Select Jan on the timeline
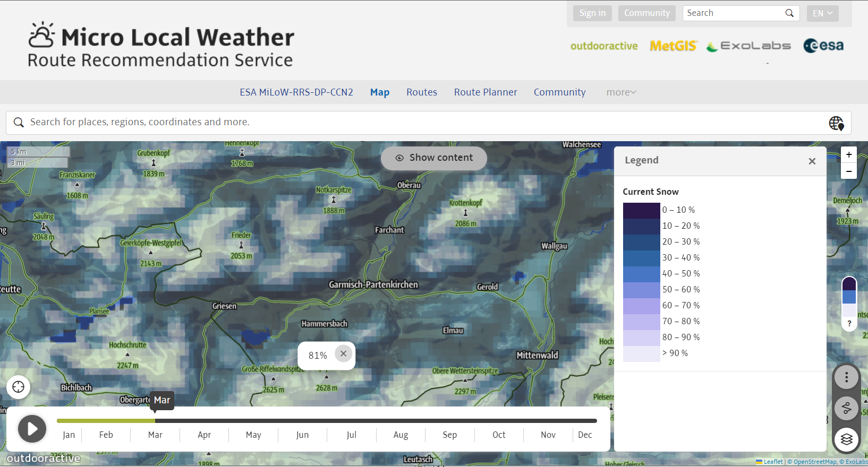The height and width of the screenshot is (467, 868). [69, 435]
